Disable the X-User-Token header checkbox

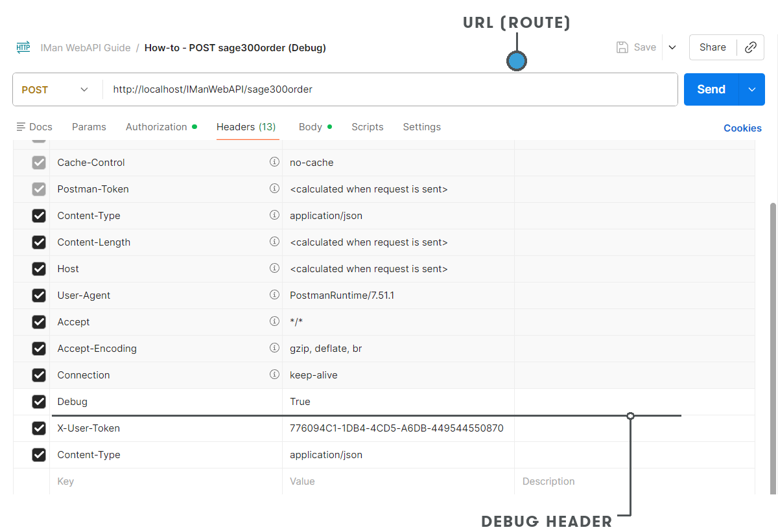point(39,428)
